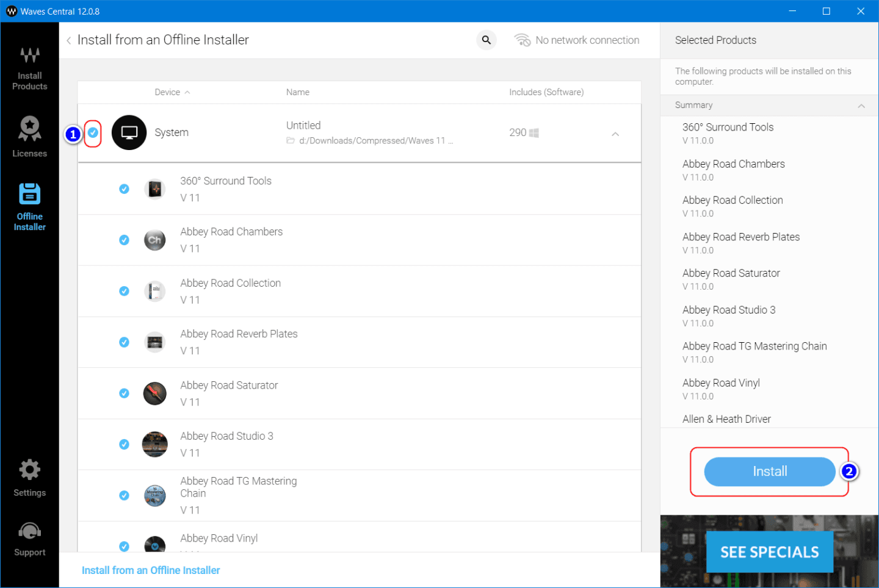Viewport: 879px width, 588px height.
Task: Click the folder icon beside the installer path
Action: (x=291, y=141)
